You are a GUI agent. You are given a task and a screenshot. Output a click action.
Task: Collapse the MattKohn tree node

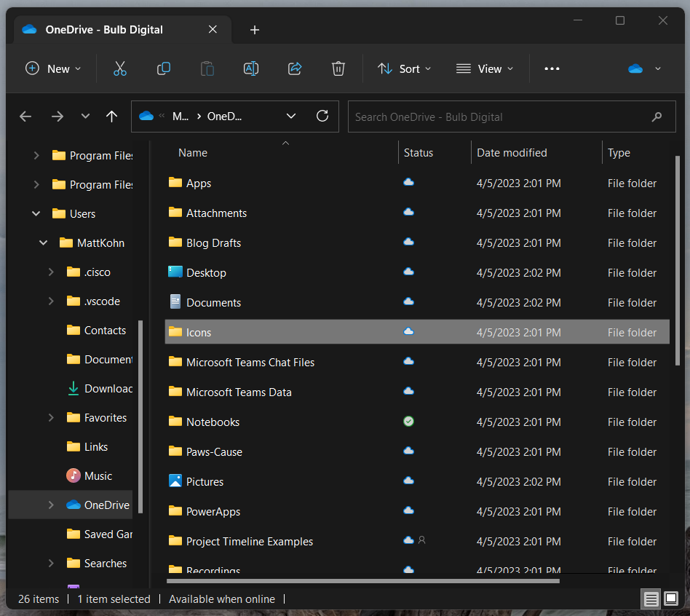[x=43, y=242]
